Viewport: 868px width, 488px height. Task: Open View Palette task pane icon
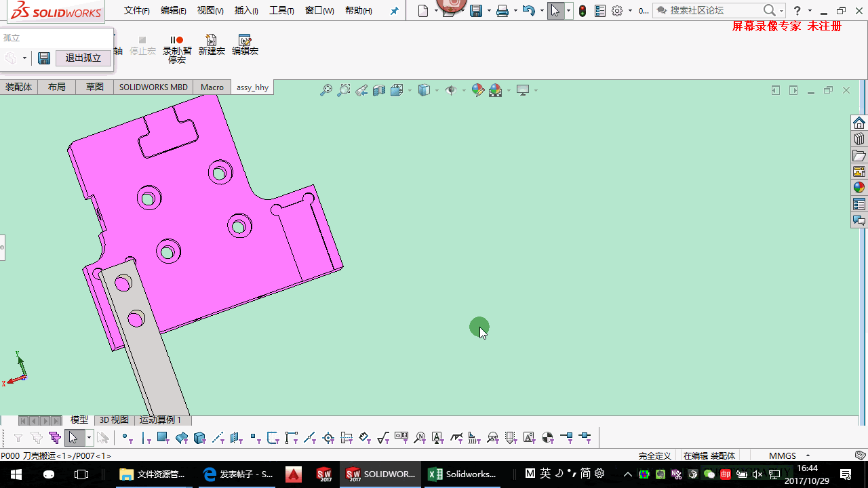pos(859,171)
